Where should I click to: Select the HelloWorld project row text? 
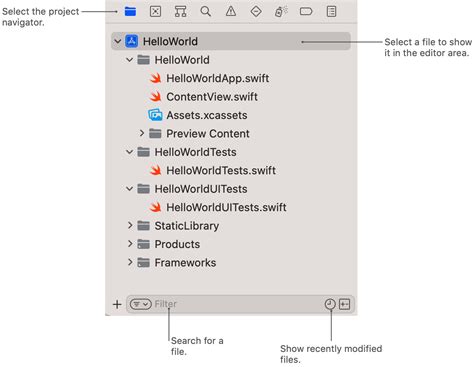click(x=170, y=42)
